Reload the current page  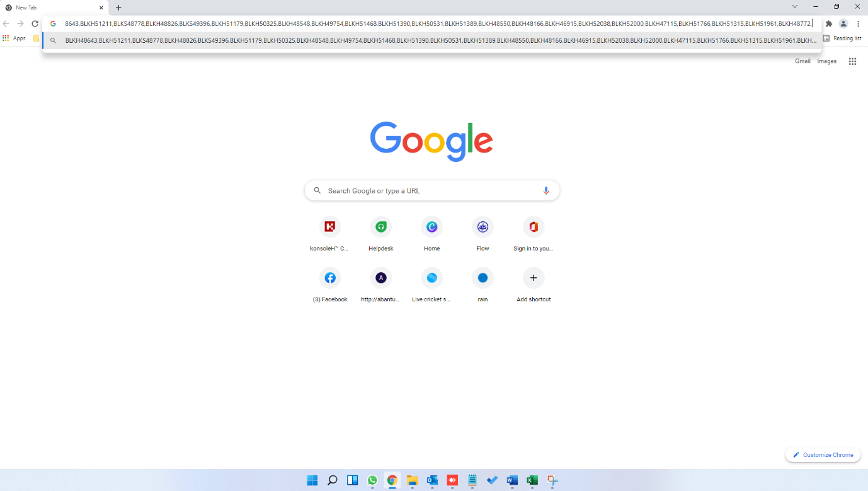click(35, 23)
